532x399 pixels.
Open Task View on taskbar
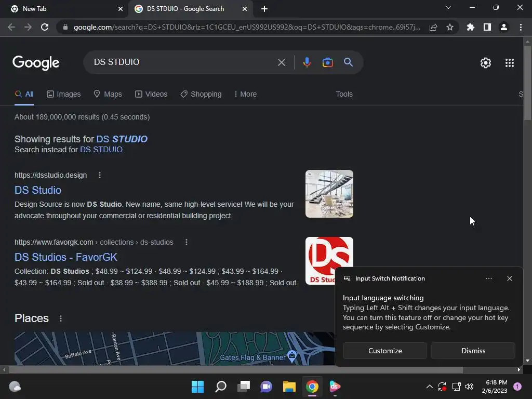[x=243, y=387]
